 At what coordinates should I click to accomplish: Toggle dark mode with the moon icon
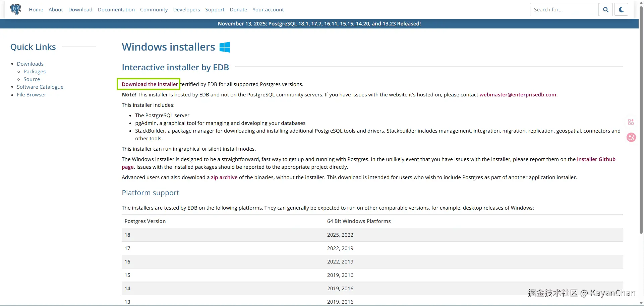point(621,10)
